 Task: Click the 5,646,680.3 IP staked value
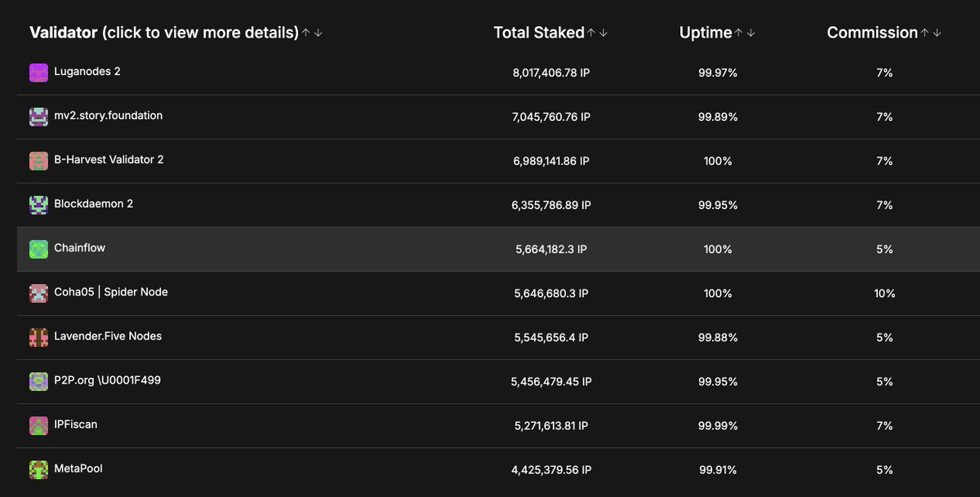[x=551, y=293]
